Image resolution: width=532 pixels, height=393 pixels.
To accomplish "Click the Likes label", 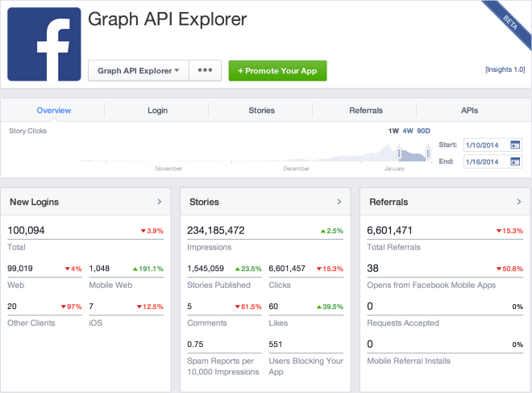I will [x=278, y=323].
